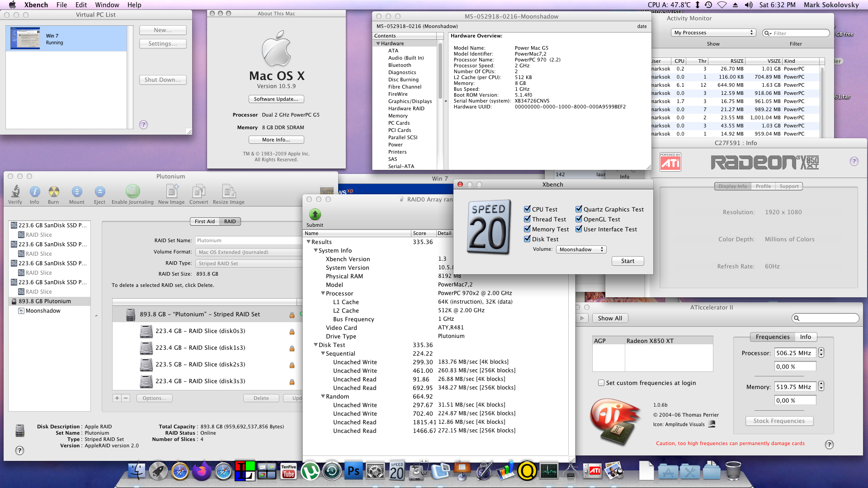Click the Verify microscope icon in Disk Utility
Screen dimensions: 868x488
pos(15,192)
